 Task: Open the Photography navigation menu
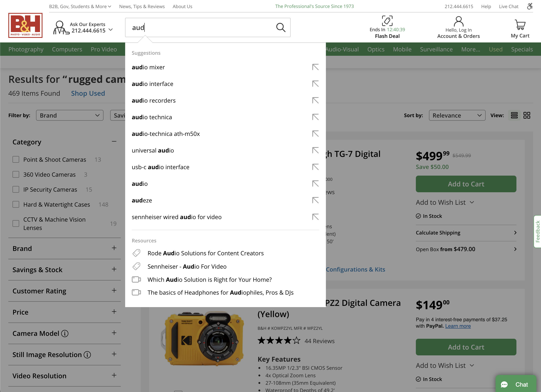26,49
